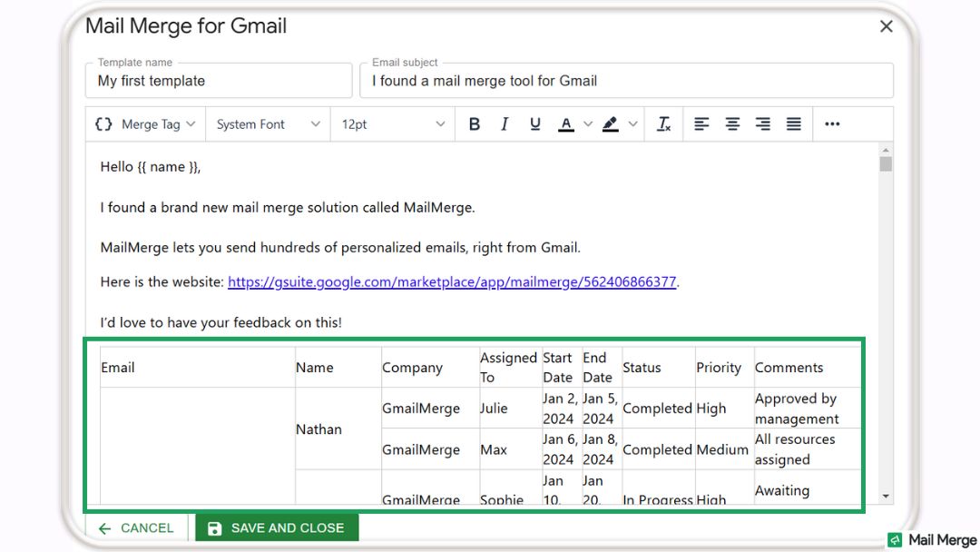Screen dimensions: 980x552
Task: Open the 12pt font size dropdown
Action: pos(393,123)
